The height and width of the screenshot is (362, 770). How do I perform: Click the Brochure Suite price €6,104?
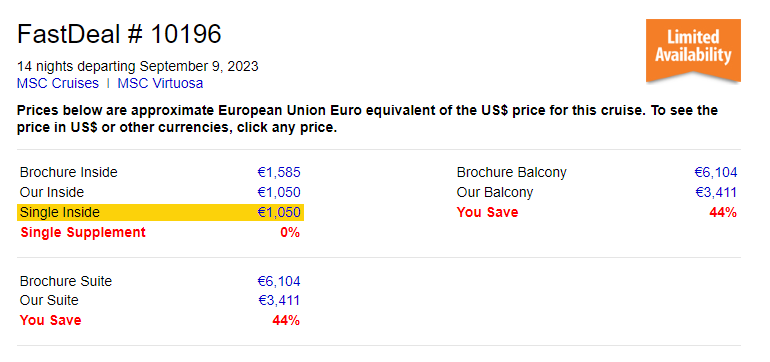point(279,281)
